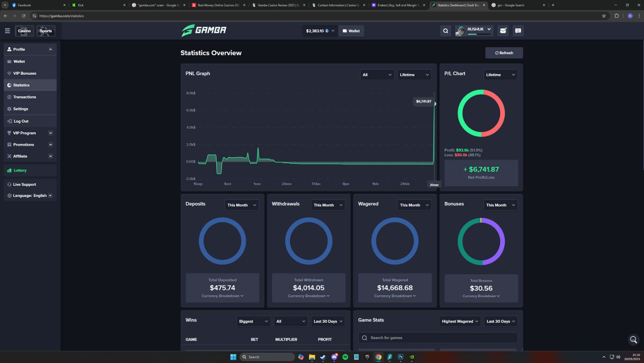This screenshot has height=363, width=644.
Task: Switch to the Kraken browser tab
Action: click(x=398, y=5)
